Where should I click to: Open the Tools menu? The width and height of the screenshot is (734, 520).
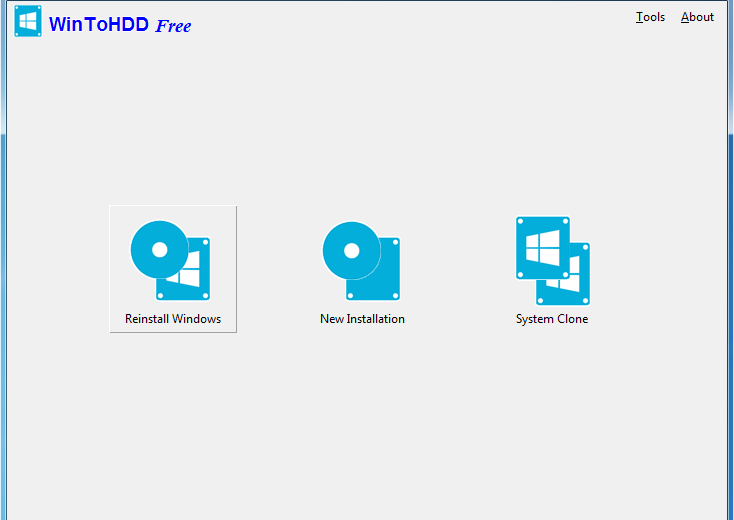click(x=650, y=17)
